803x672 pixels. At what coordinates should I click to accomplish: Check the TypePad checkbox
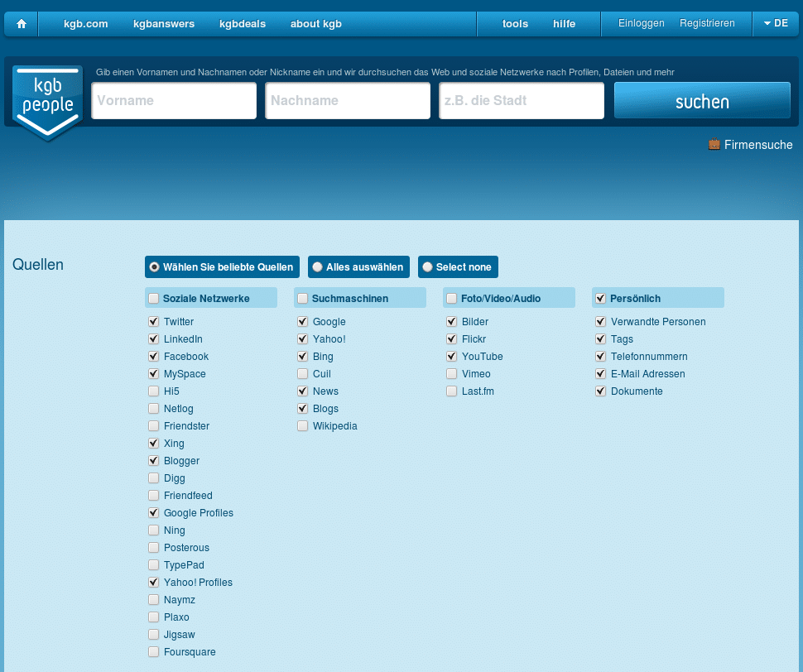pyautogui.click(x=154, y=565)
